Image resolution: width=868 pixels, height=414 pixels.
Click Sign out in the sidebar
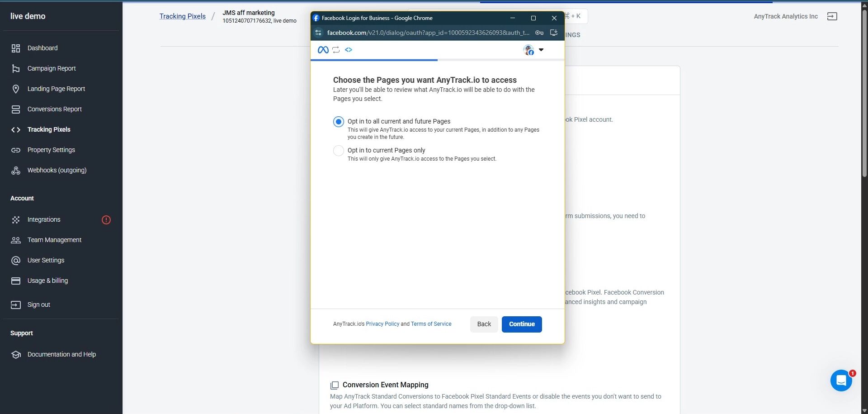[39, 305]
